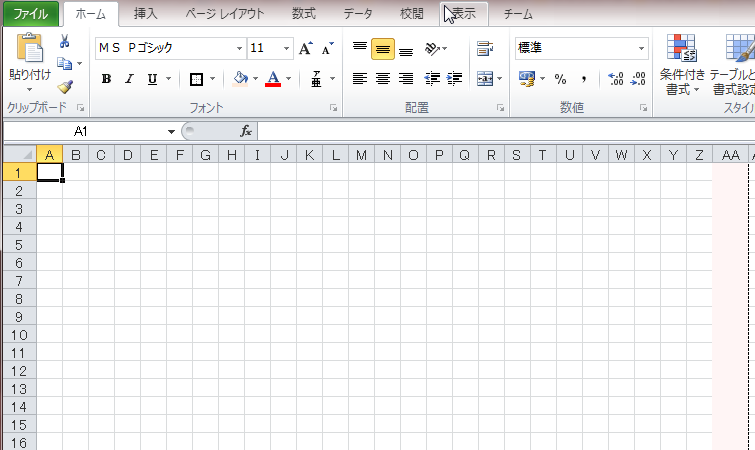Switch to the 挿入 ribbon tab
Viewport: 755px width, 450px height.
pos(146,14)
